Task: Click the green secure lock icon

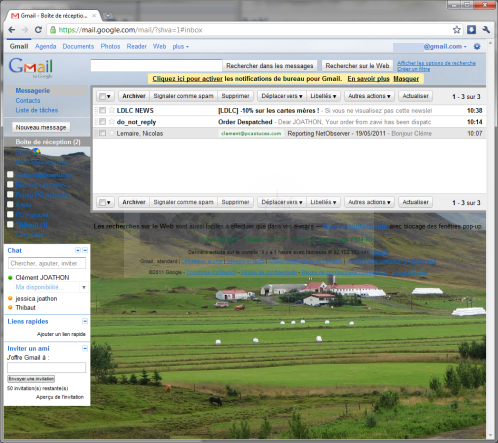Action: tap(53, 30)
